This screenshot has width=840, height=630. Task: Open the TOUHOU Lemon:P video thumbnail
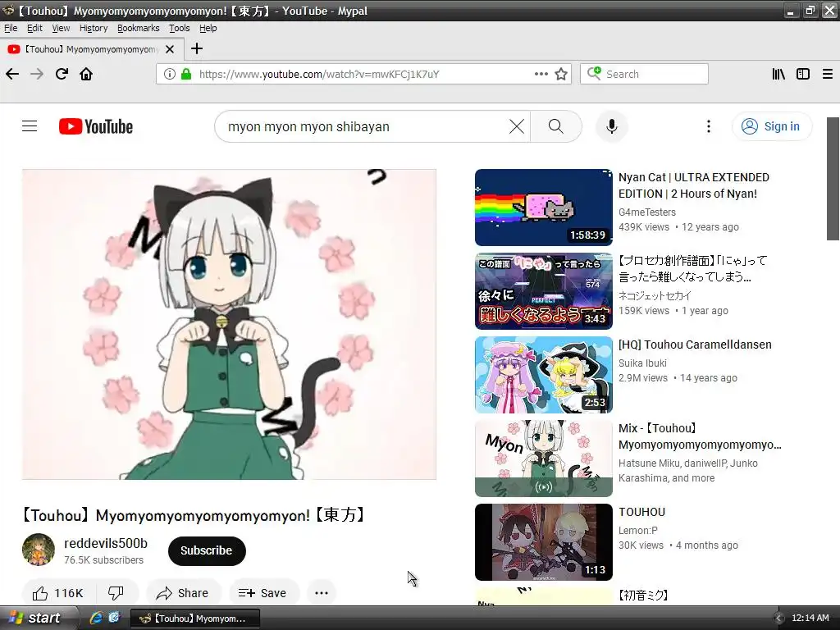coord(543,541)
